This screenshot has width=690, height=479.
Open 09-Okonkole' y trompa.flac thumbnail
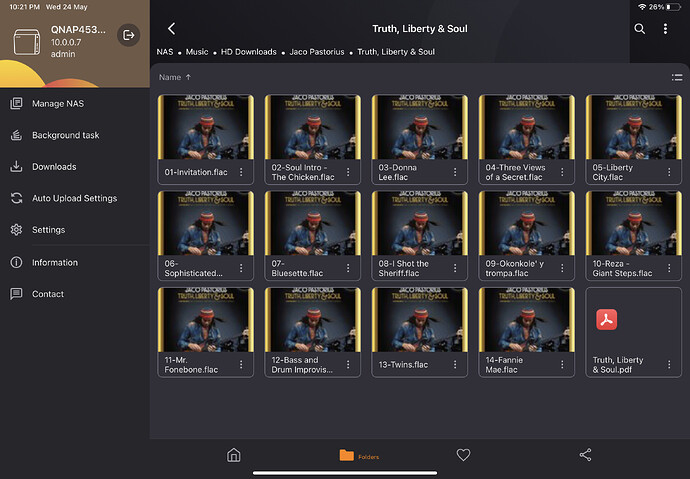527,223
